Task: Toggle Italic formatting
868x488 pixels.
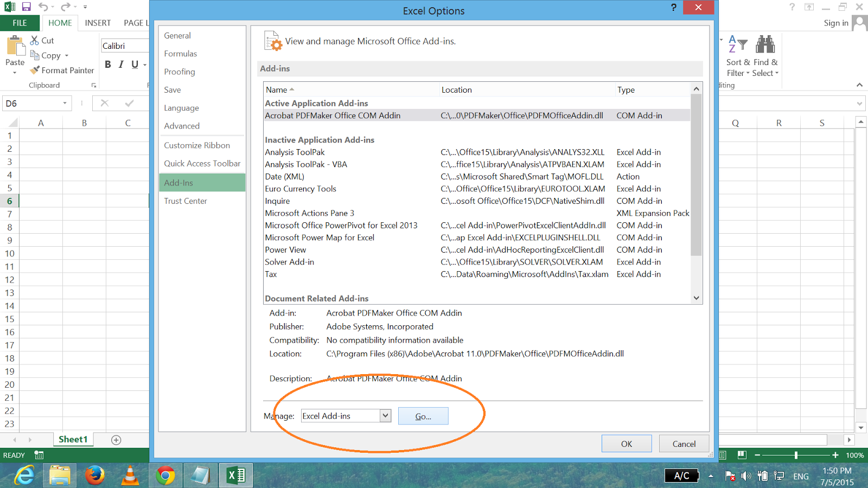Action: (121, 65)
